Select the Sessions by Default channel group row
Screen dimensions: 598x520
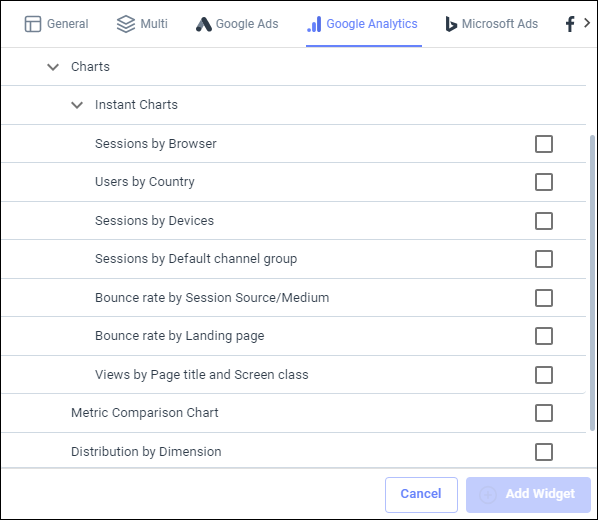pos(293,259)
